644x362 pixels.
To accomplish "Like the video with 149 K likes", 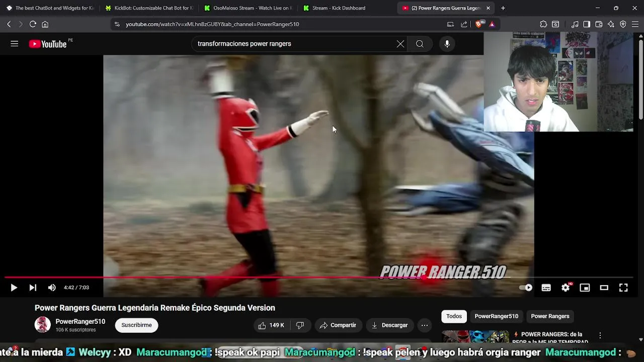I will [271, 325].
